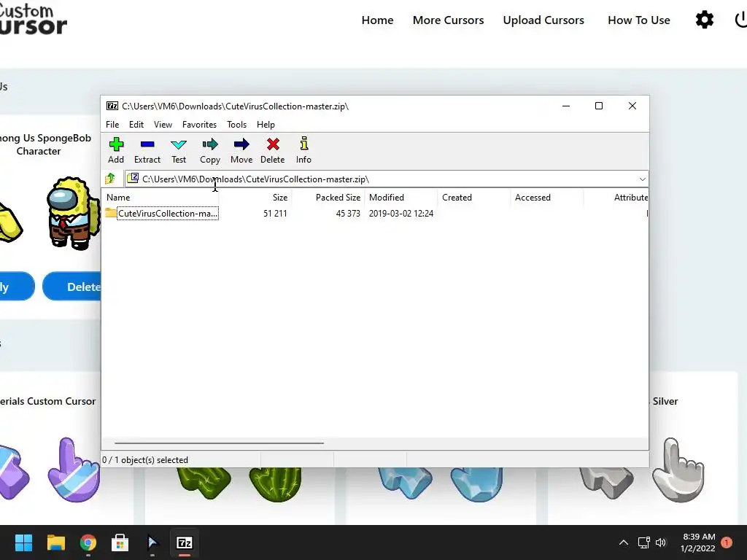Click the Custom Cursor logo
This screenshot has width=747, height=560.
(32, 19)
